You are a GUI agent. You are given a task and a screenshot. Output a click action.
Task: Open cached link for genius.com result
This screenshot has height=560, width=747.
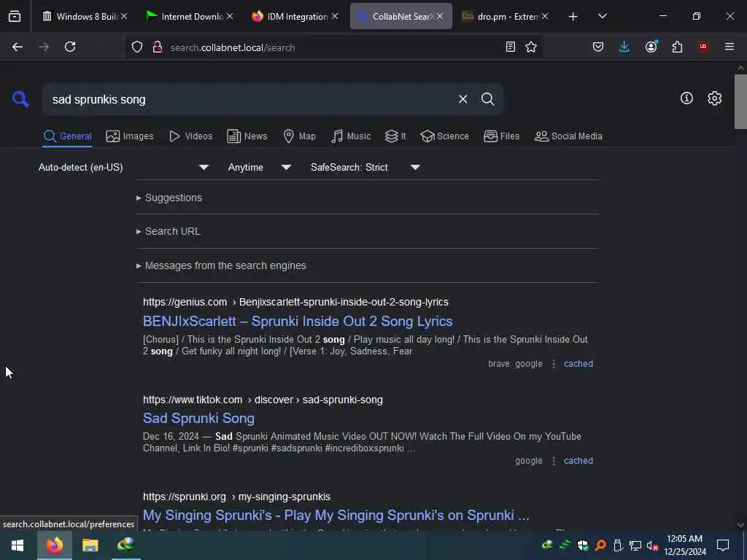578,364
